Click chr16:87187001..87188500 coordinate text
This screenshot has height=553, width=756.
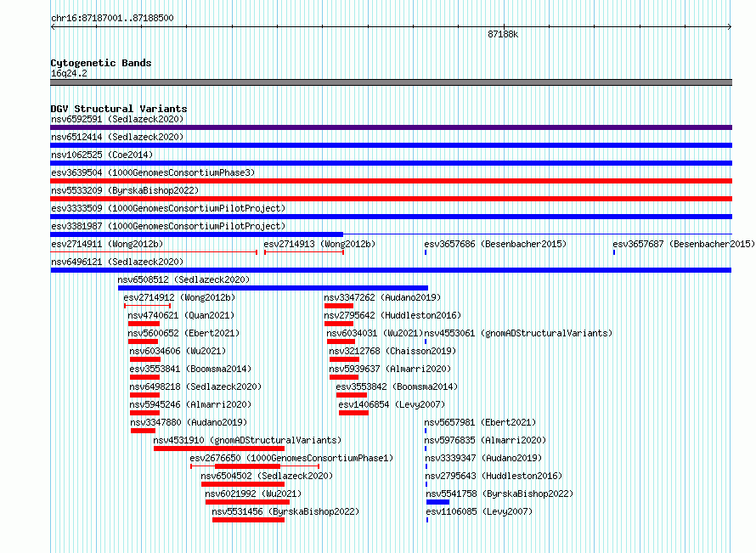point(112,18)
